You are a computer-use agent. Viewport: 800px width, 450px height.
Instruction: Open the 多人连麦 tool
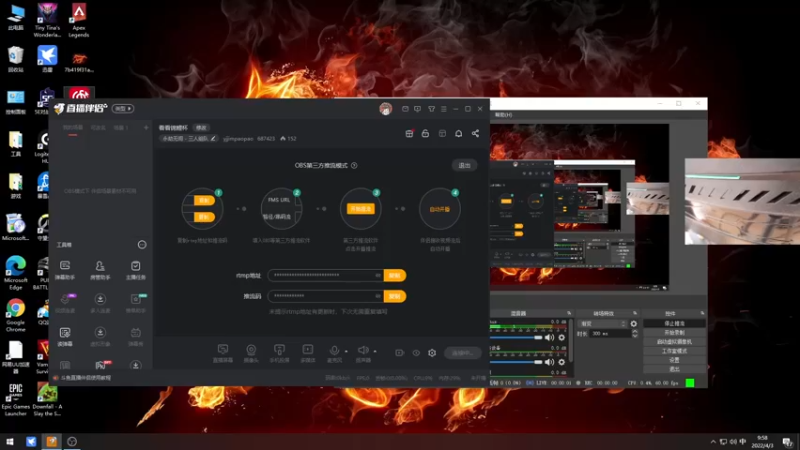click(x=100, y=303)
